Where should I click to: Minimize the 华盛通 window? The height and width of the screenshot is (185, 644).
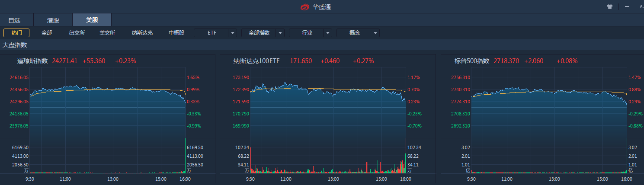coord(627,6)
